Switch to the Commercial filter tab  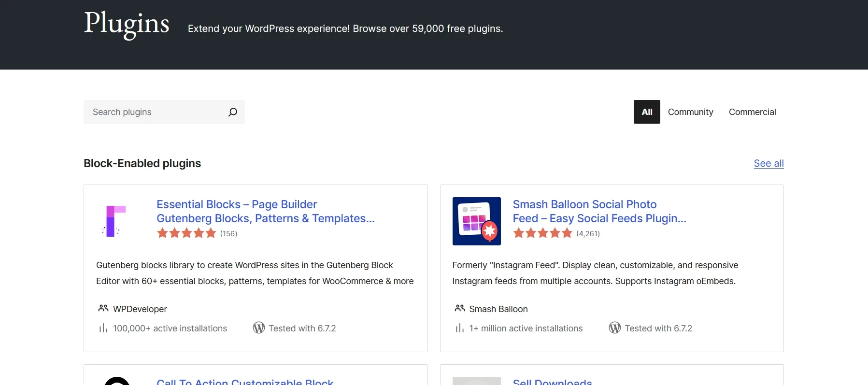tap(752, 112)
